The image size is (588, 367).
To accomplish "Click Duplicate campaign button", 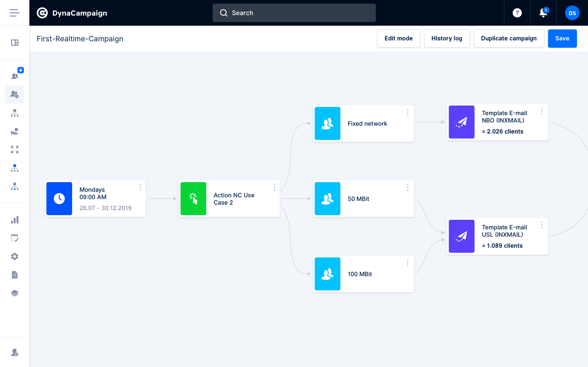I will tap(509, 38).
